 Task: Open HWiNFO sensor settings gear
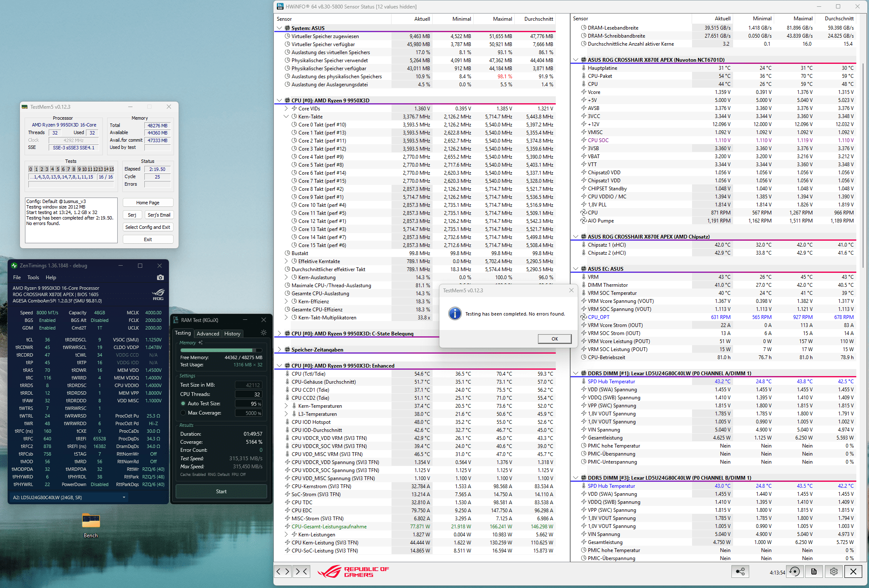tap(833, 572)
